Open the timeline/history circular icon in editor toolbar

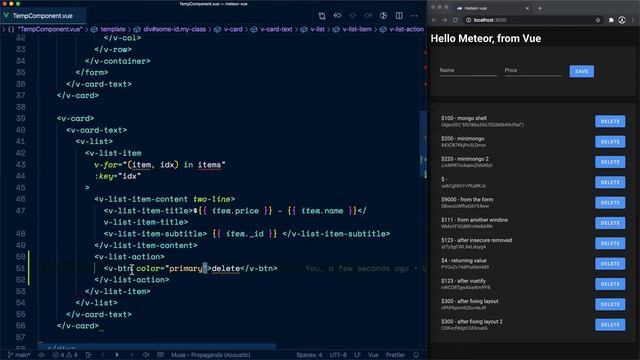click(383, 16)
